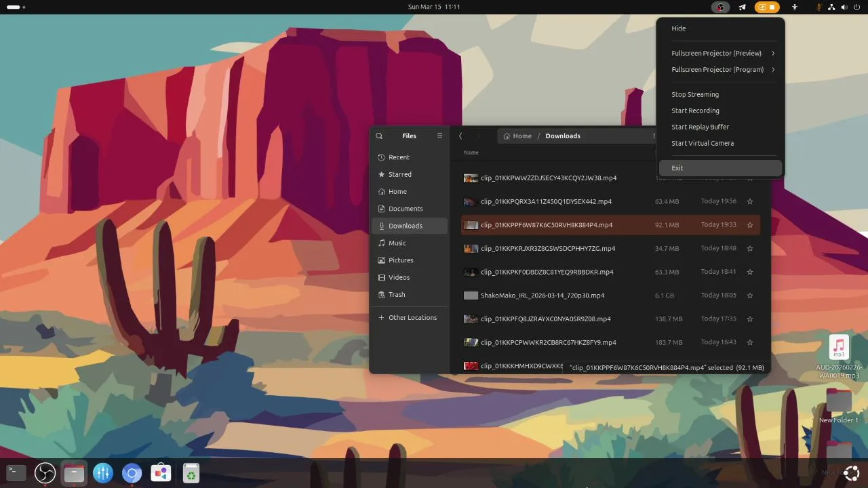Click Home in the path bar
This screenshot has height=488, width=868.
[517, 136]
